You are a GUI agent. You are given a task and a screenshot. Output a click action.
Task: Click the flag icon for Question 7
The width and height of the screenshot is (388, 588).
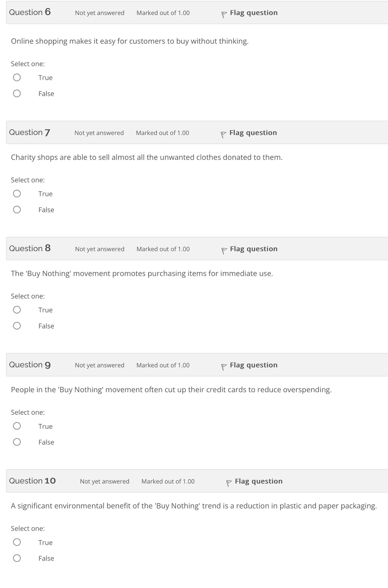(x=223, y=134)
